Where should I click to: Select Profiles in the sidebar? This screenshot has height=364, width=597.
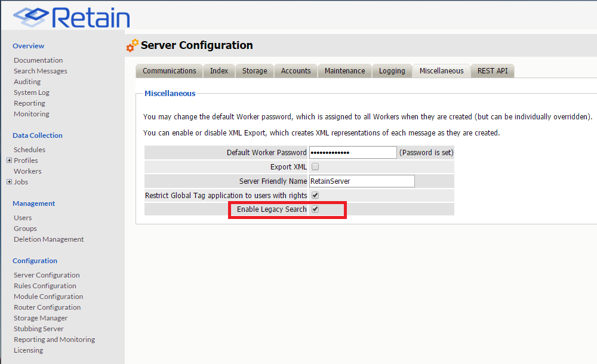(x=26, y=161)
